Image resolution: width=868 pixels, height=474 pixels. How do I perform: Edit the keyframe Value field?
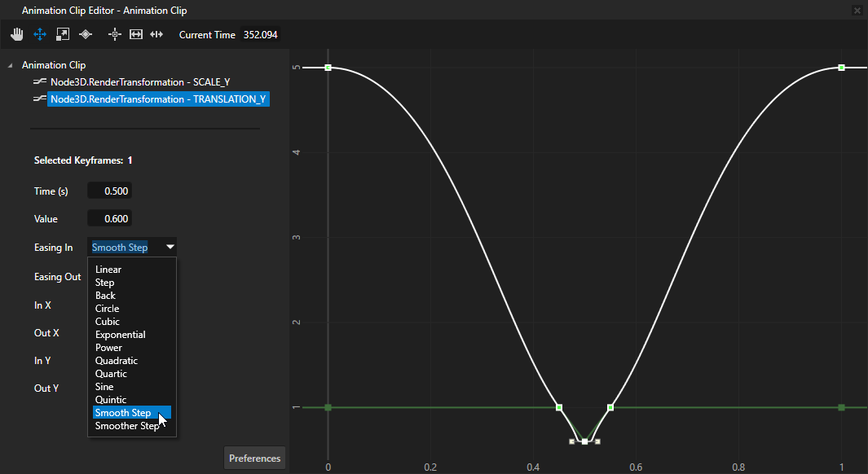(x=108, y=217)
